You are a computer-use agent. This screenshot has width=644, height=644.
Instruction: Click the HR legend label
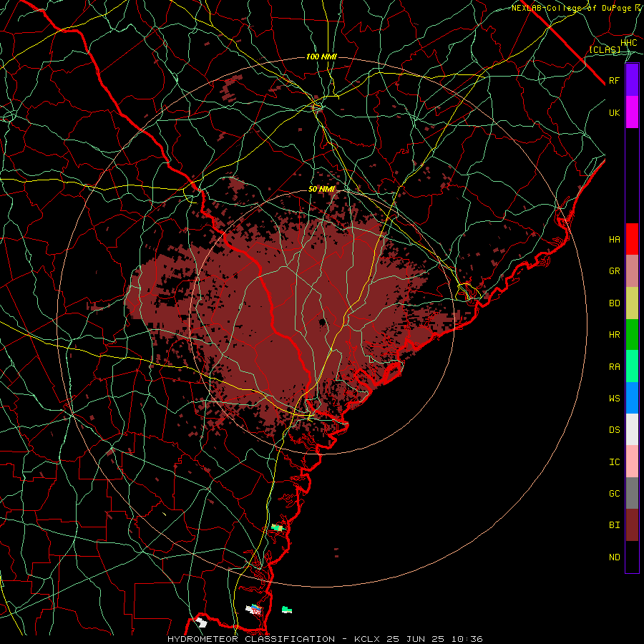615,335
